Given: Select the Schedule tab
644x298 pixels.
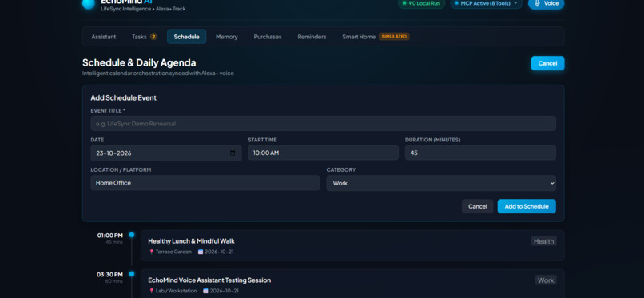Looking at the screenshot, I should point(186,37).
